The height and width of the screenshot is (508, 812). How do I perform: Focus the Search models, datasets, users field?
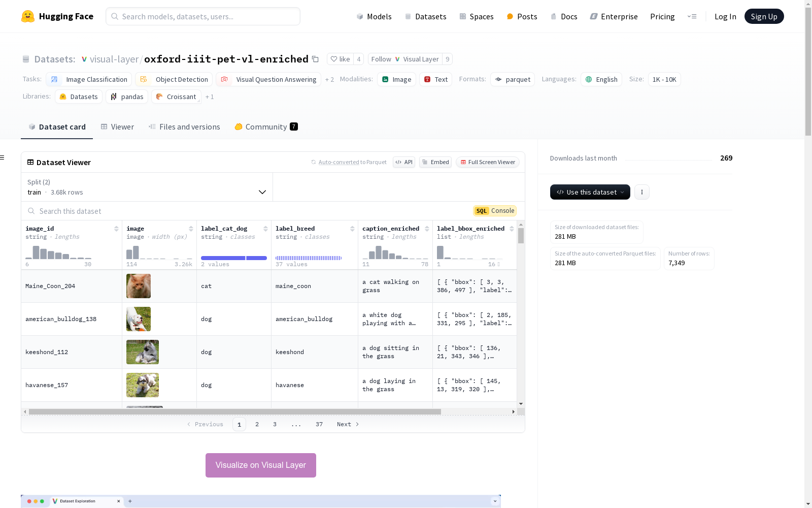203,16
